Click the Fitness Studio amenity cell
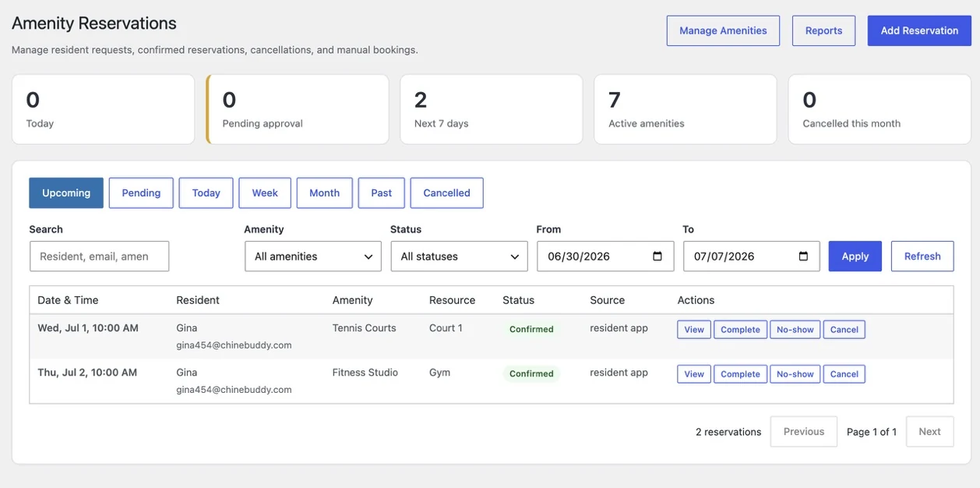Viewport: 980px width, 488px height. coord(365,373)
